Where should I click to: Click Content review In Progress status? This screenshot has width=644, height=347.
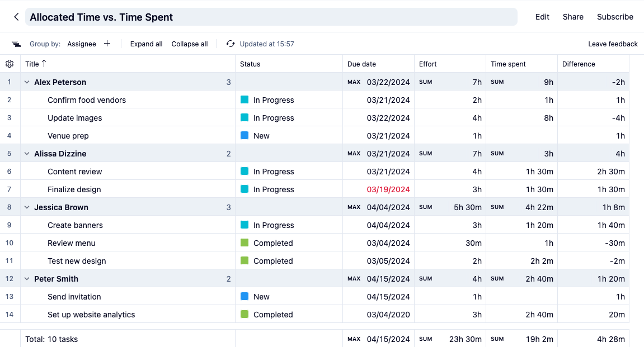pyautogui.click(x=274, y=172)
